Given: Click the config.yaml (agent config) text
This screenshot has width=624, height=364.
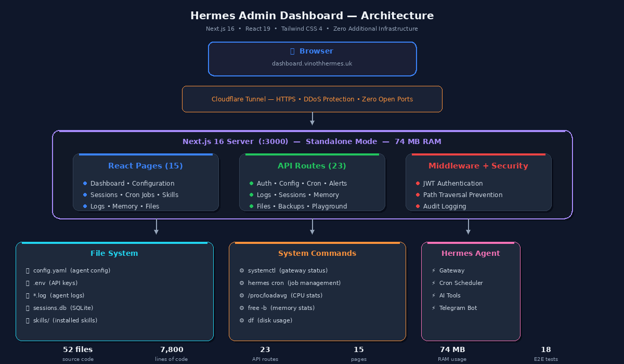Looking at the screenshot, I should click(72, 270).
